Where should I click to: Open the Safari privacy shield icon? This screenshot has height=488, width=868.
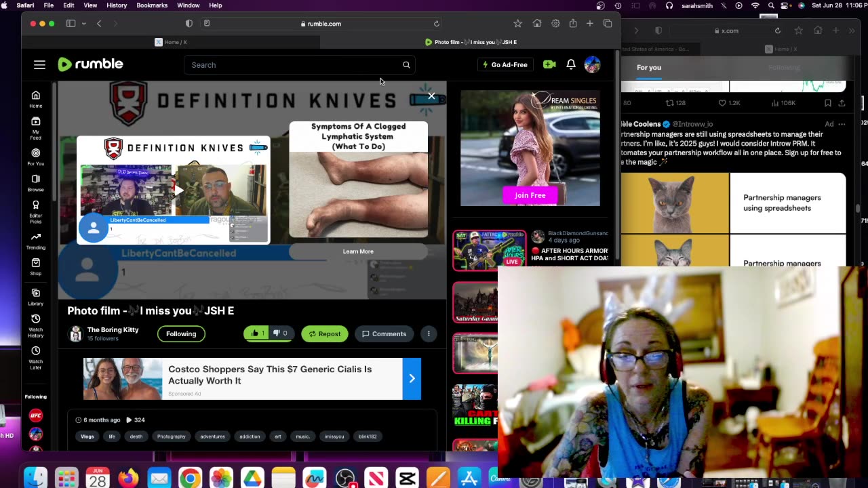[x=189, y=23]
